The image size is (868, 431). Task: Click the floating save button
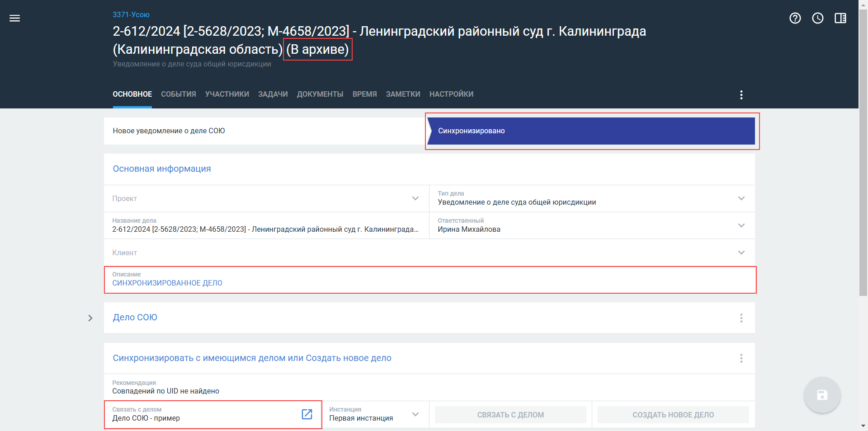822,395
